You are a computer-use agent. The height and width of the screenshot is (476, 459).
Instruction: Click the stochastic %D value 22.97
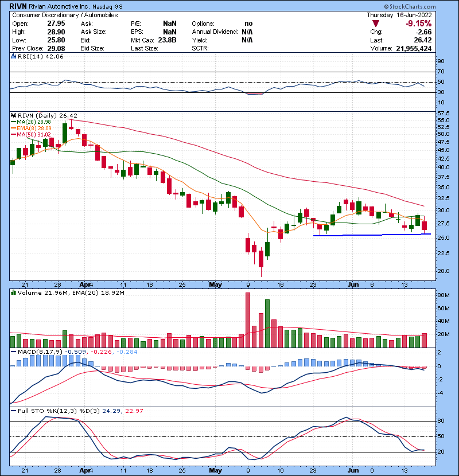134,411
